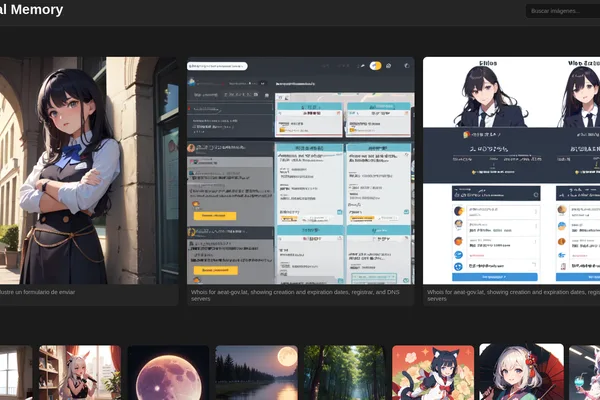
Task: Click the 'Buscar imágenes...' search field
Action: coord(563,11)
